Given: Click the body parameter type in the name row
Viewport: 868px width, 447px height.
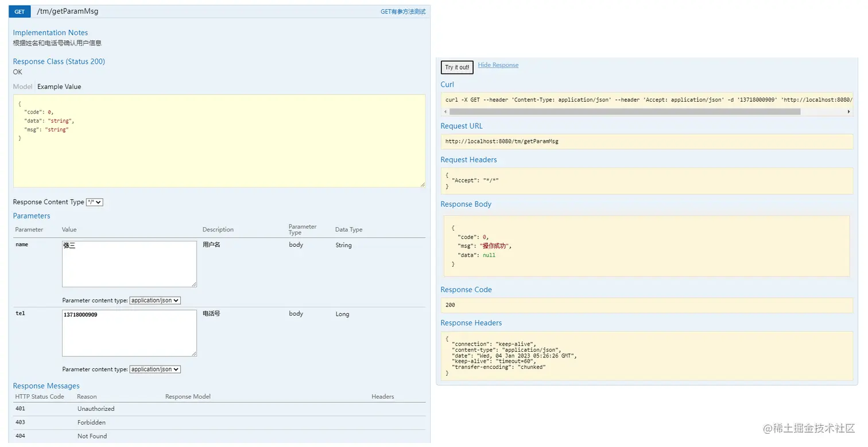Looking at the screenshot, I should [296, 244].
